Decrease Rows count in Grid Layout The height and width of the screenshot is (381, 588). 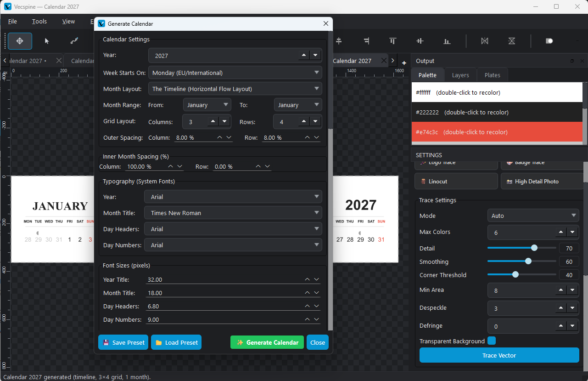(315, 121)
